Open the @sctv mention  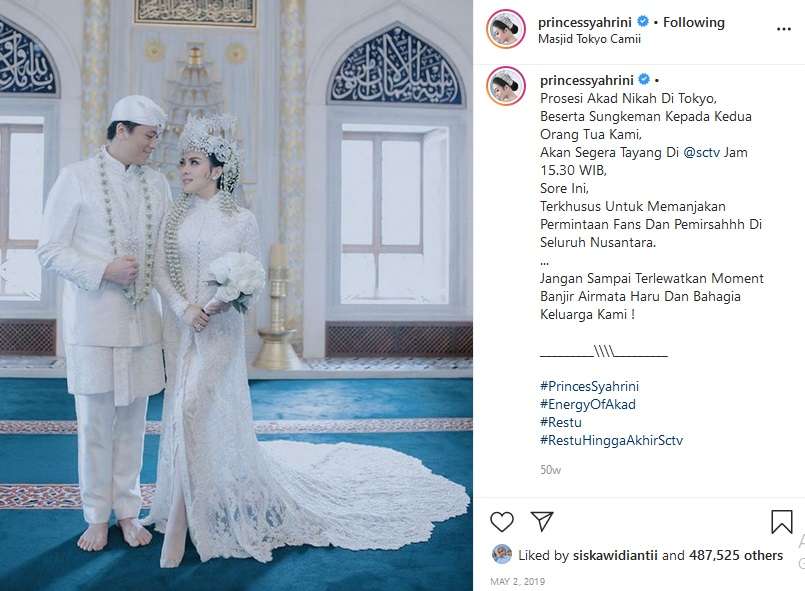click(x=702, y=152)
